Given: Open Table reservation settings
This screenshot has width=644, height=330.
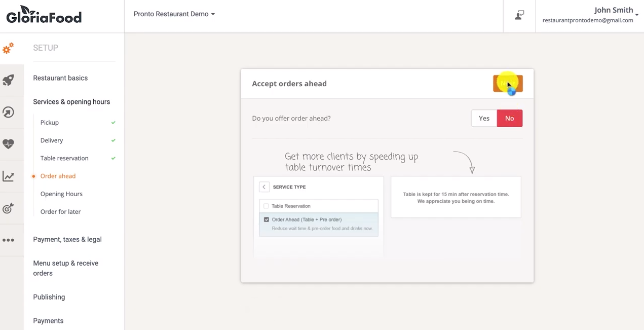Looking at the screenshot, I should pos(64,158).
